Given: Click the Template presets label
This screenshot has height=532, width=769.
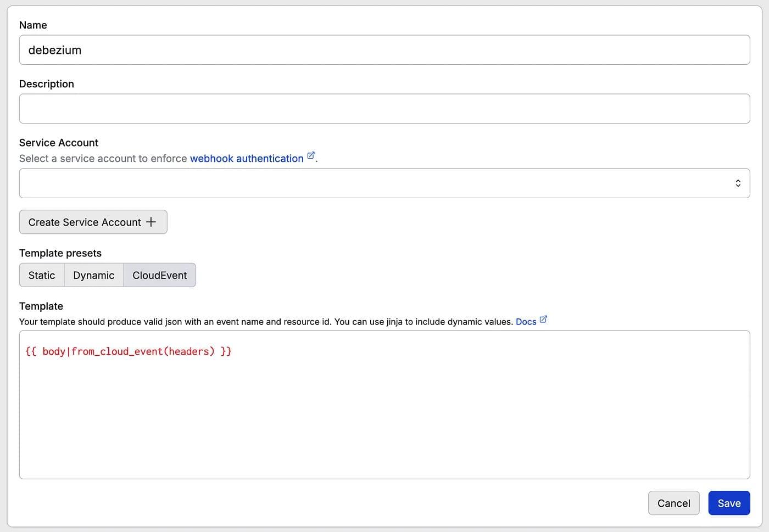Looking at the screenshot, I should coord(60,253).
